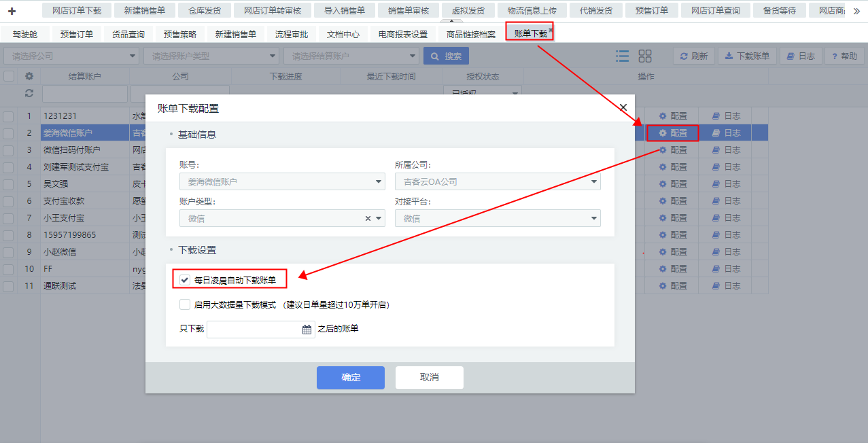Expand the 对接平台 dropdown in dialog

tap(595, 219)
